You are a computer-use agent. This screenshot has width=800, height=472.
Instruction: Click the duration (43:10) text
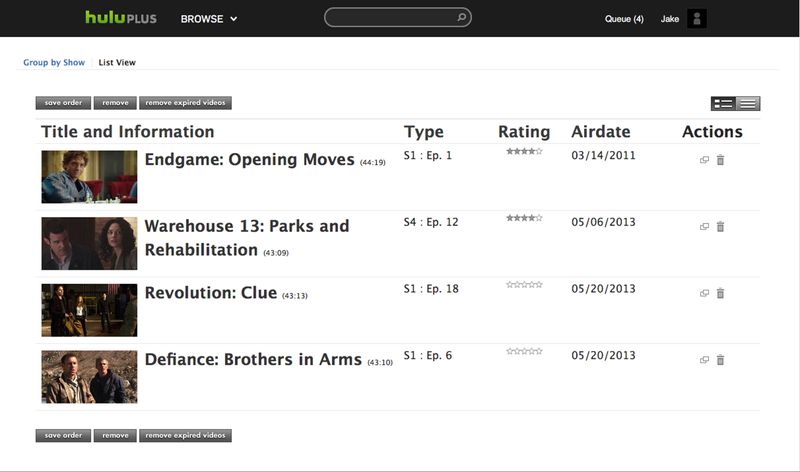click(x=380, y=363)
